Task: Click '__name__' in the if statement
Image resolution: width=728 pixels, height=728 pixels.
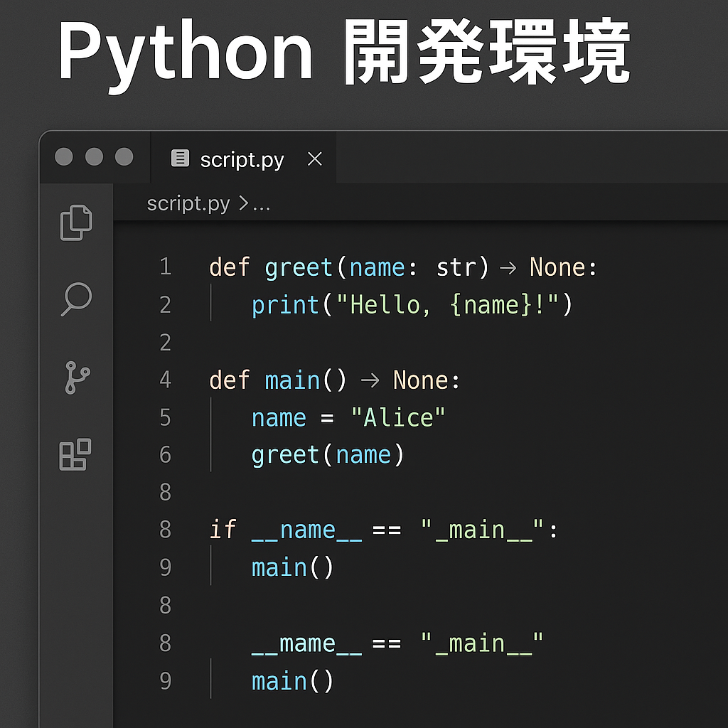Action: (x=306, y=530)
